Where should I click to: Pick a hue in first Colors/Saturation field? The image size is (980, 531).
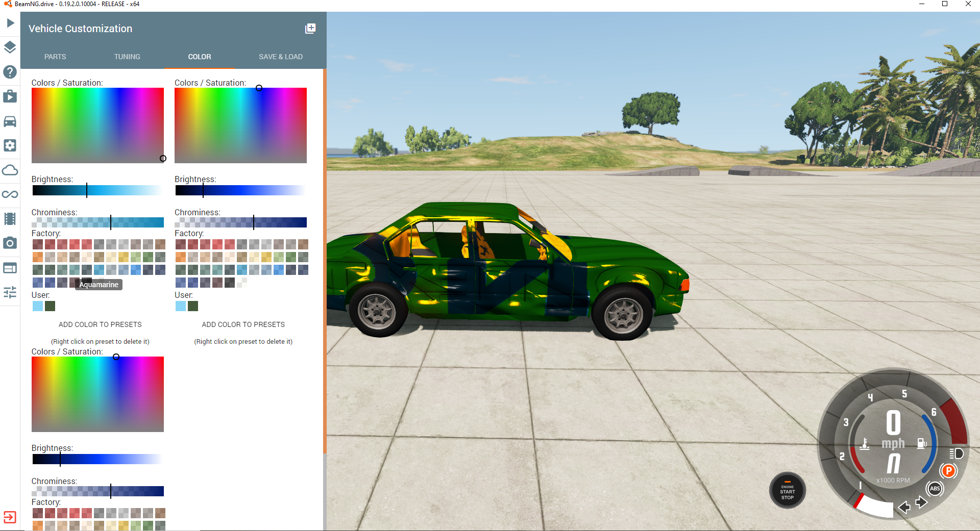97,125
